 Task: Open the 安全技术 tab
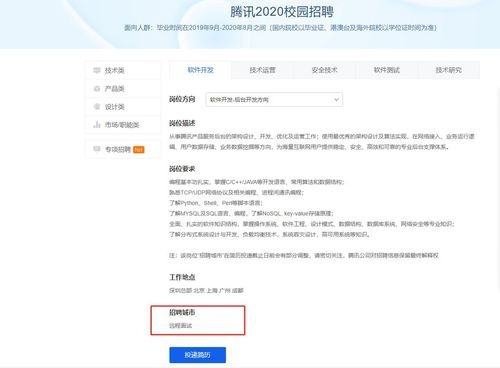coord(324,70)
